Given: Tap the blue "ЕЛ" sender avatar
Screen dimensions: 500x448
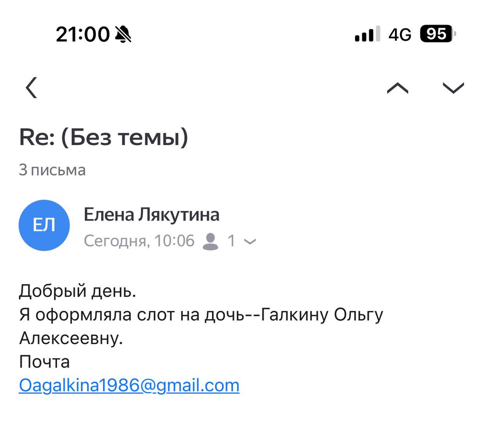Looking at the screenshot, I should [44, 225].
